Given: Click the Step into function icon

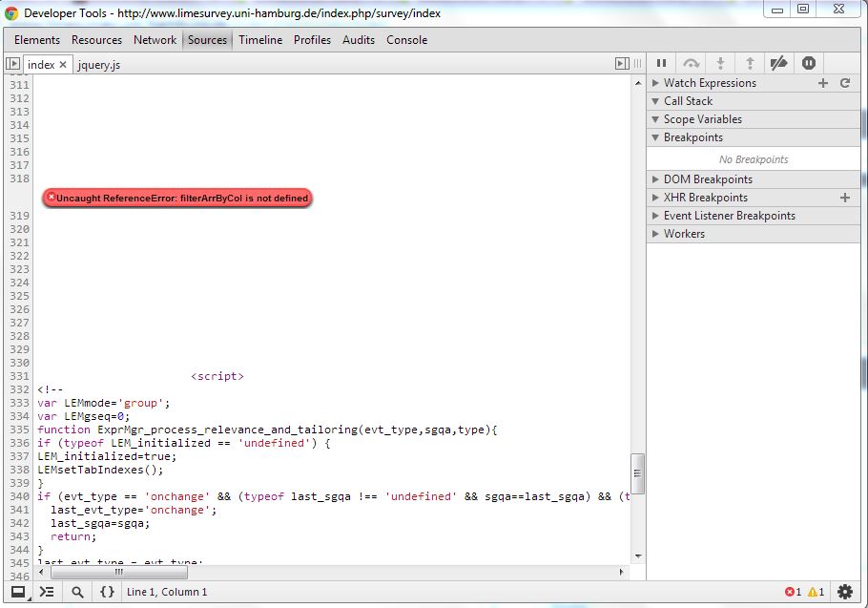Looking at the screenshot, I should tap(720, 63).
